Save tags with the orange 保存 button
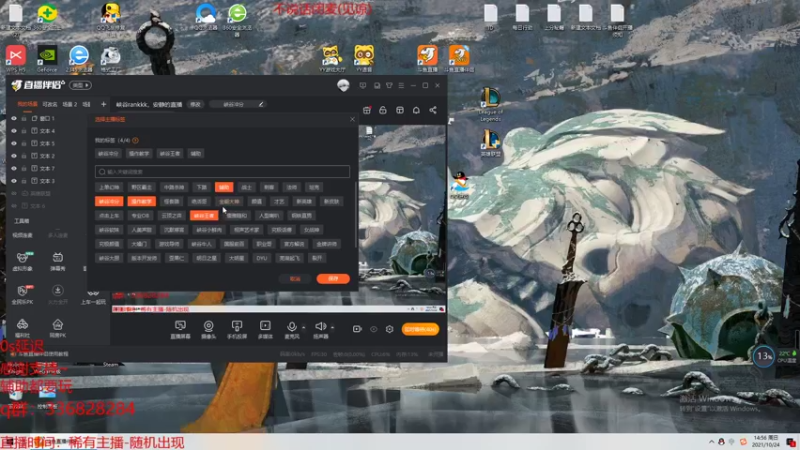The height and width of the screenshot is (450, 800). point(333,279)
